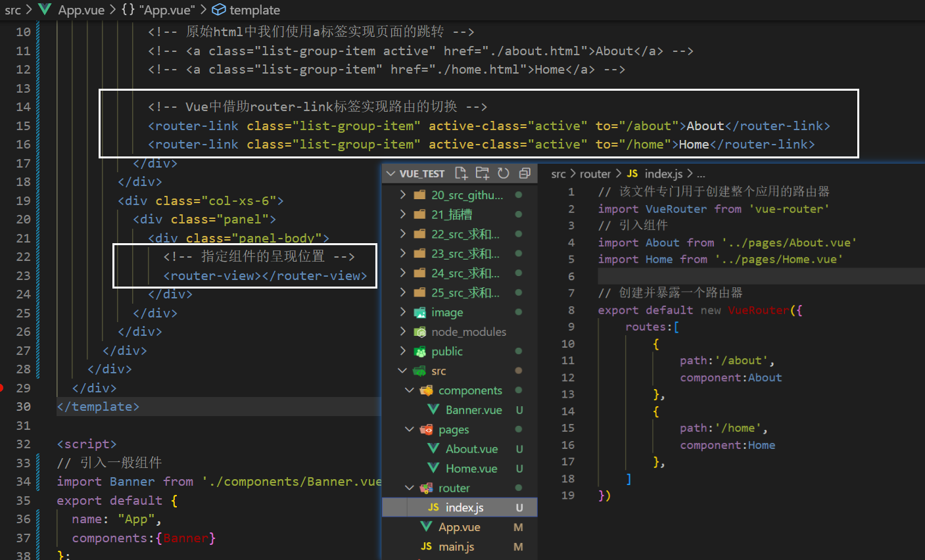Collapse the router folder in explorer

[410, 488]
